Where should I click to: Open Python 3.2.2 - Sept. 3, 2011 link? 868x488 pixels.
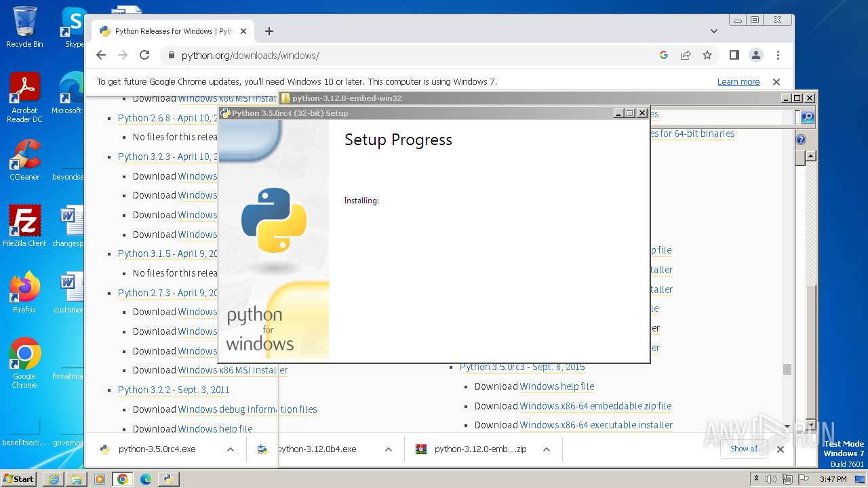(174, 390)
